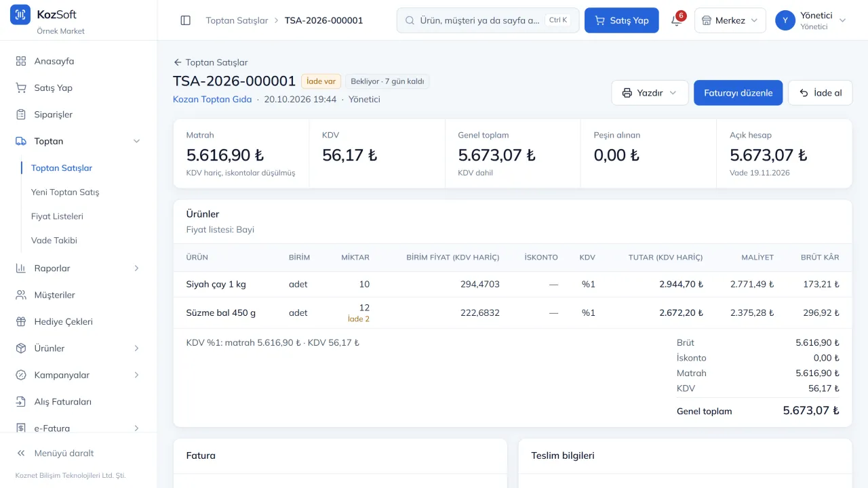
Task: Toggle the sidebar panel icon
Action: coord(186,20)
